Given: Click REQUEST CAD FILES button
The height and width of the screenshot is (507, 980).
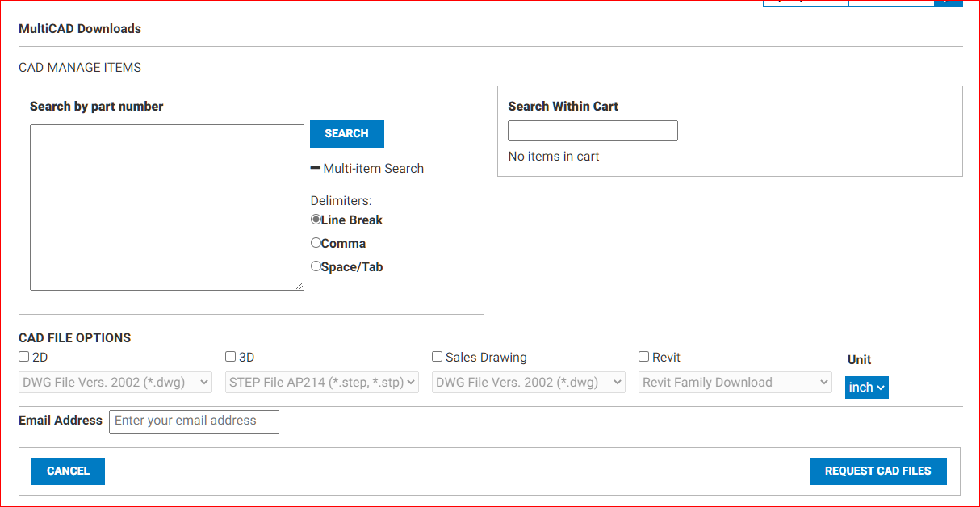Looking at the screenshot, I should click(x=877, y=471).
